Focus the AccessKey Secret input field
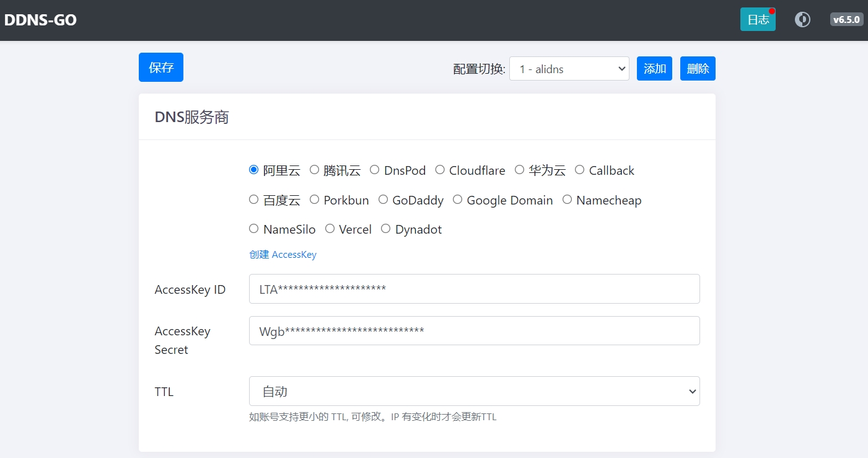 tap(475, 331)
